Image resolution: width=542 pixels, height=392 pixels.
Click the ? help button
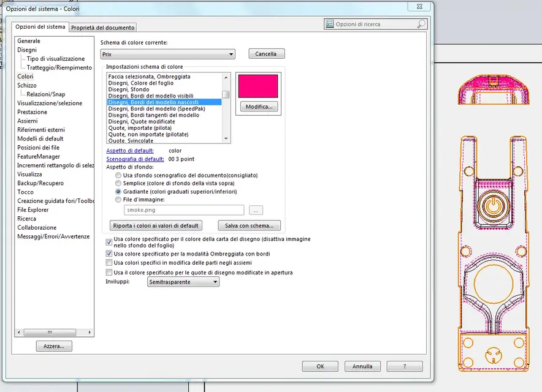click(405, 366)
